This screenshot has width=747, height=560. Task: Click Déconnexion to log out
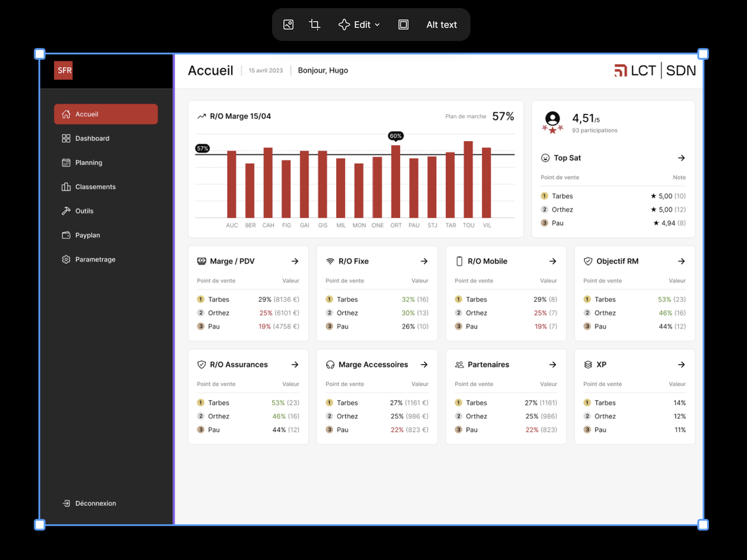pos(89,503)
